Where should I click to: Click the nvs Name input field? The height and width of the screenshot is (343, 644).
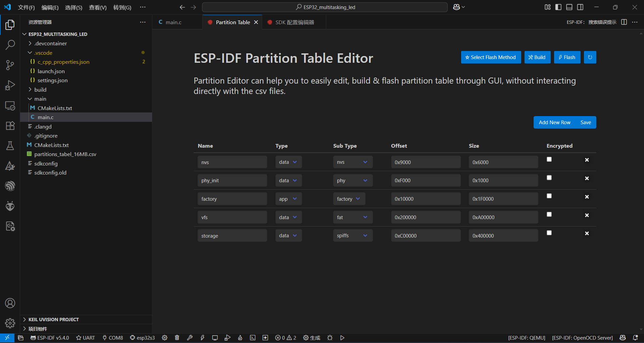click(x=232, y=162)
